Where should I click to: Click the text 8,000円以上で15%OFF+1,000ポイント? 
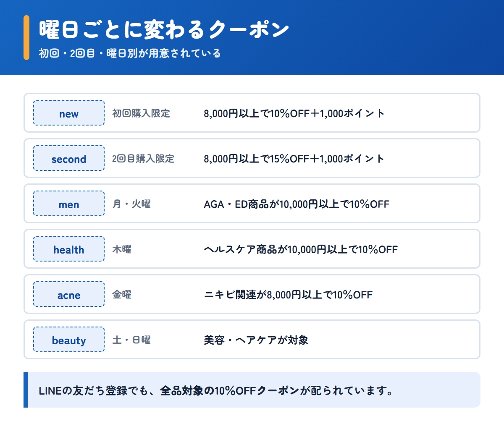tap(294, 159)
